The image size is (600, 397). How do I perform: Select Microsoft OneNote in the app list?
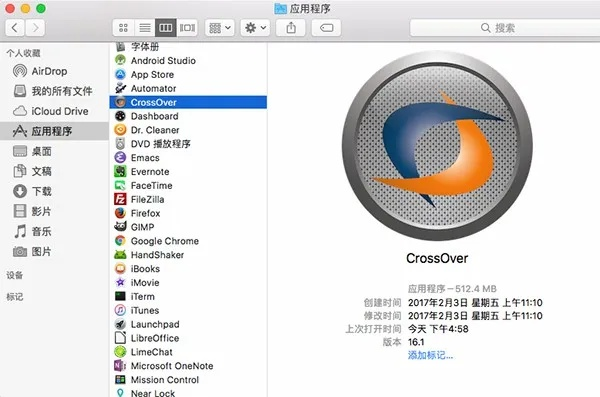tap(188, 366)
